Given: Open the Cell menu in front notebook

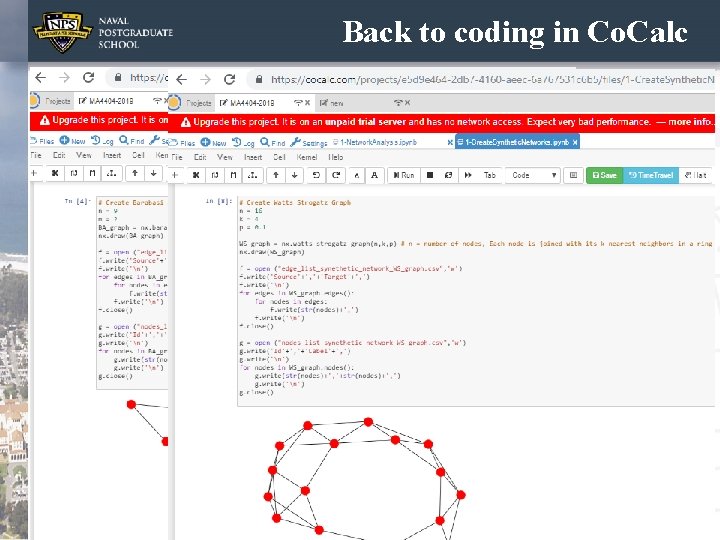Looking at the screenshot, I should [x=279, y=157].
